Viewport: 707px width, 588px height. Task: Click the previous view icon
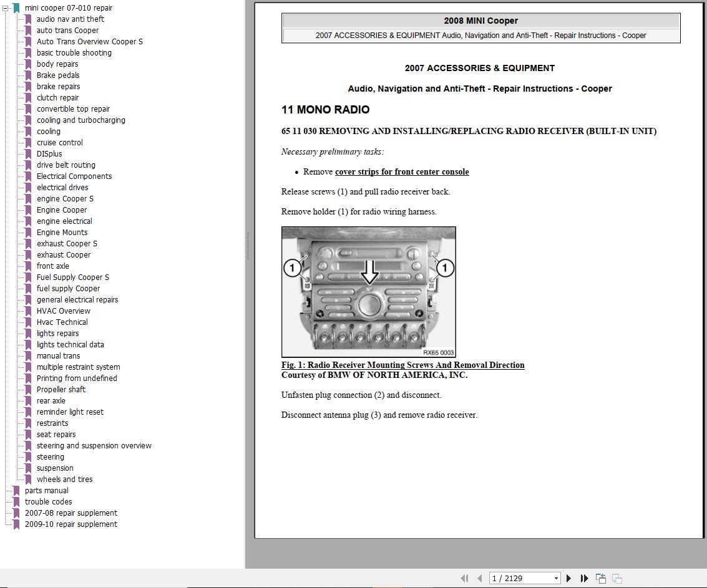pyautogui.click(x=600, y=578)
